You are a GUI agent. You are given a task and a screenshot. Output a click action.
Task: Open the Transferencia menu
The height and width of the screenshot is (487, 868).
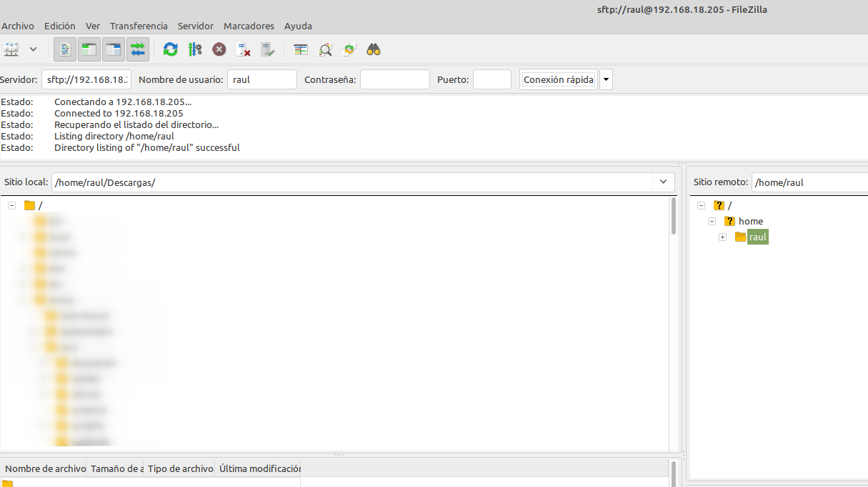click(139, 26)
